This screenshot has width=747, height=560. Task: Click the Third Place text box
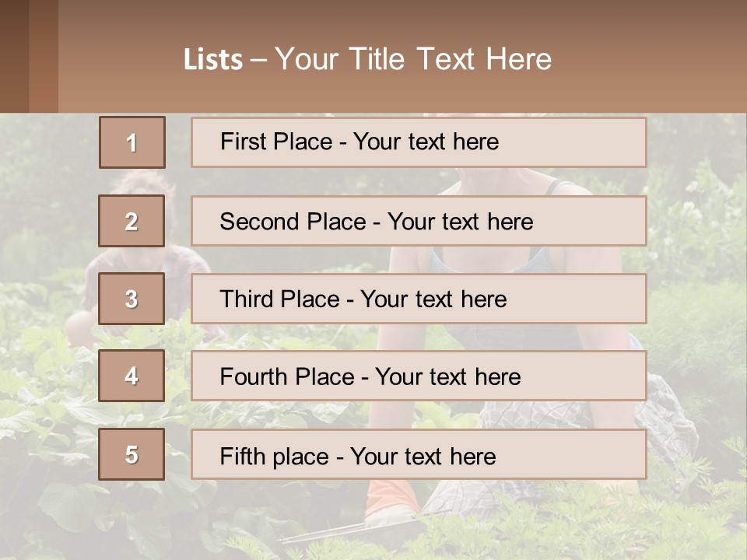tap(419, 299)
